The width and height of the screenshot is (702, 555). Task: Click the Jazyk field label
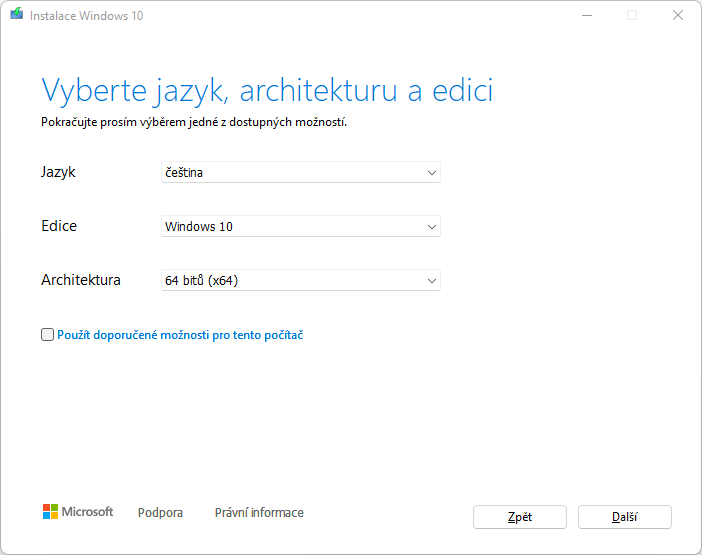point(58,172)
